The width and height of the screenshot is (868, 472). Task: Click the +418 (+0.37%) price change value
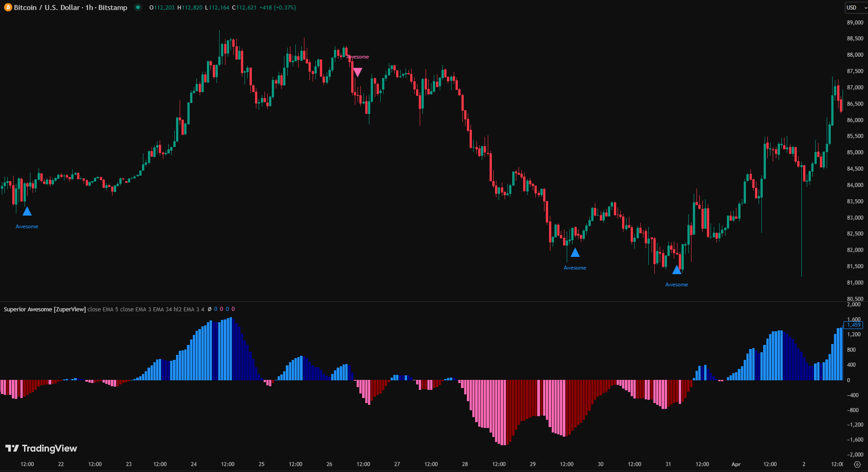pos(277,8)
